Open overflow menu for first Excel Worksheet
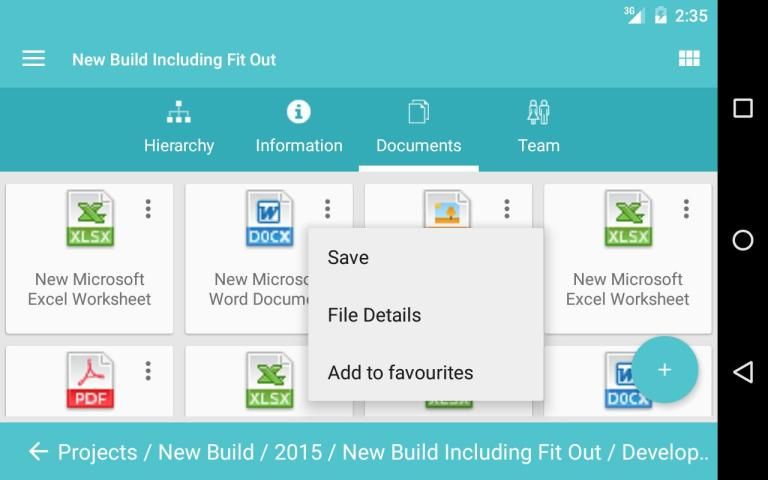This screenshot has width=768, height=480. pyautogui.click(x=148, y=208)
